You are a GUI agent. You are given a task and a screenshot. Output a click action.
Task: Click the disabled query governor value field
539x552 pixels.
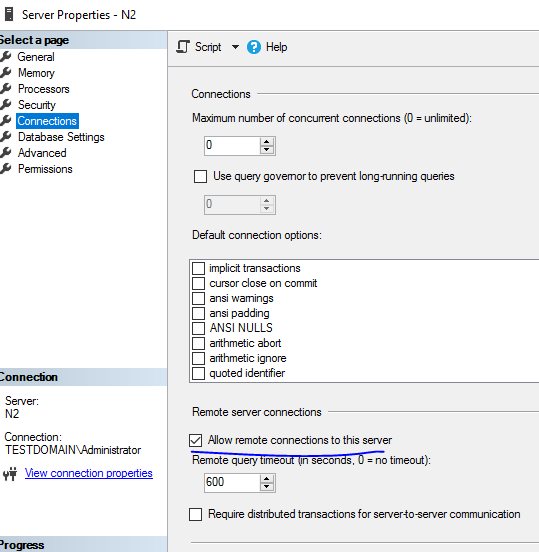232,205
